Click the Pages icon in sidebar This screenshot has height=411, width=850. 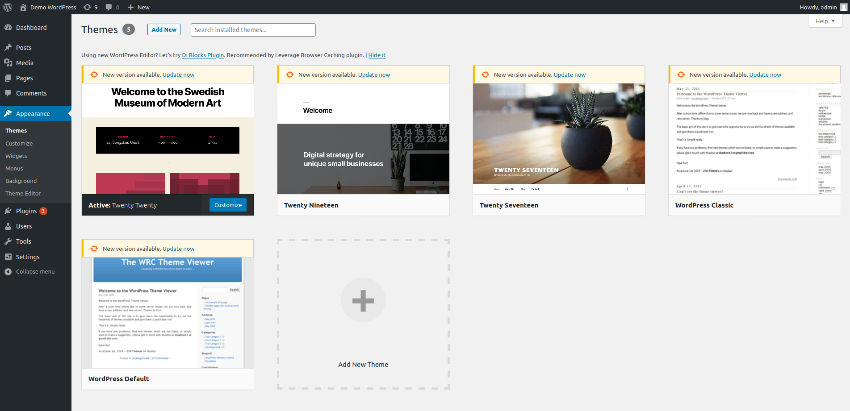8,78
